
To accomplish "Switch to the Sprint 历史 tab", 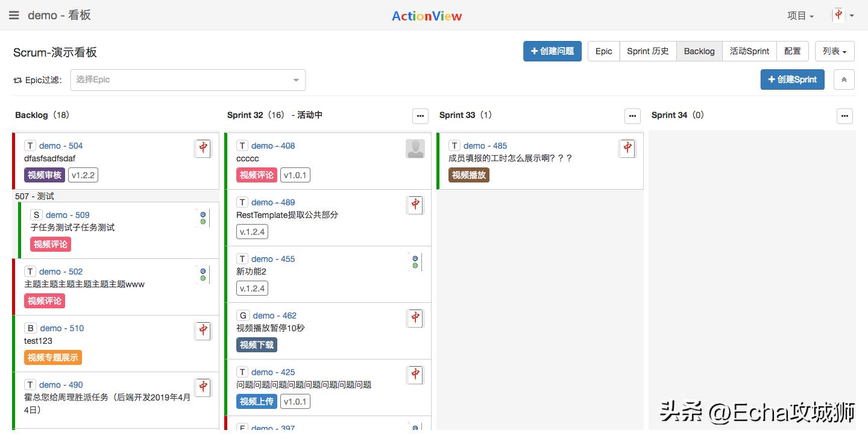I will [647, 51].
